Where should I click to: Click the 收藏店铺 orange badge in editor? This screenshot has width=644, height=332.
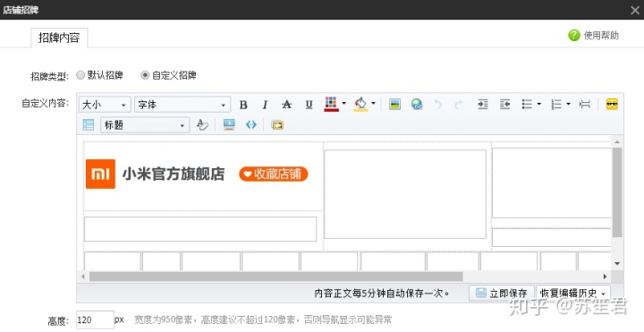coord(274,174)
